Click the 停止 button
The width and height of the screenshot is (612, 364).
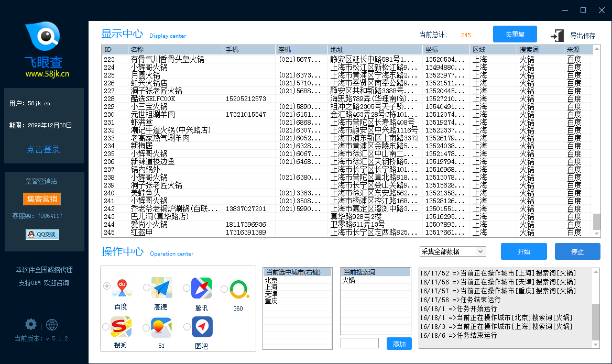tap(577, 251)
